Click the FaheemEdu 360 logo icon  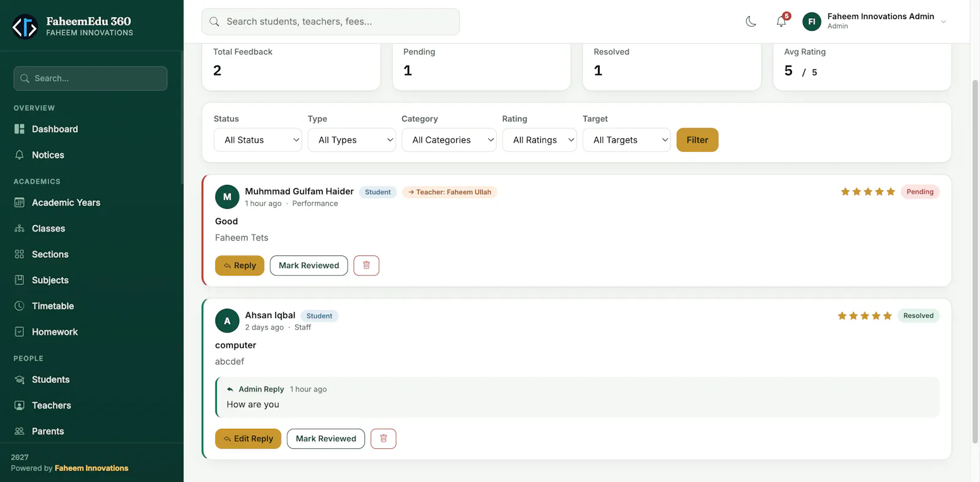(25, 26)
